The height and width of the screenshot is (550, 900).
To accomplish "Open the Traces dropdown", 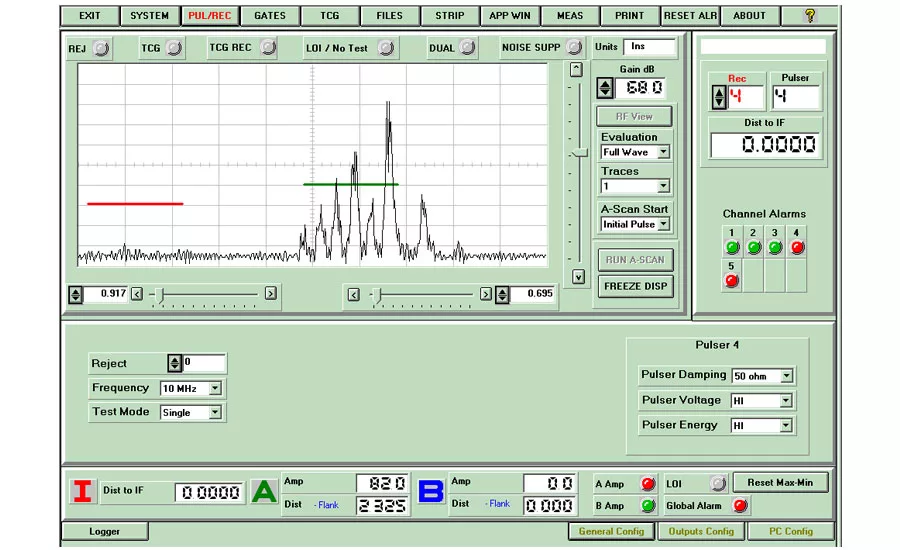I will click(x=664, y=186).
